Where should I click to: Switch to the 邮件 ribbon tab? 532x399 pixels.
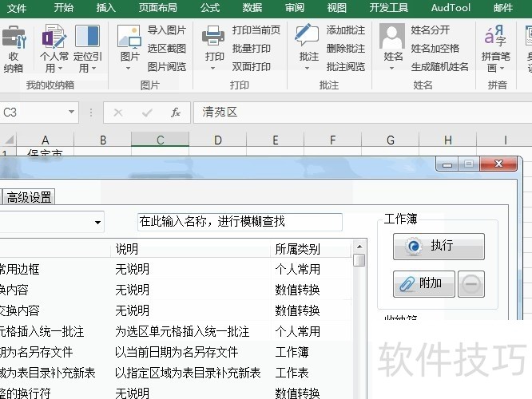tap(503, 8)
